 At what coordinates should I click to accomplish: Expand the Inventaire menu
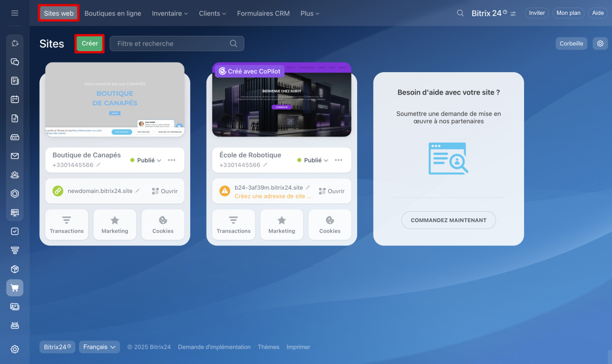tap(170, 13)
